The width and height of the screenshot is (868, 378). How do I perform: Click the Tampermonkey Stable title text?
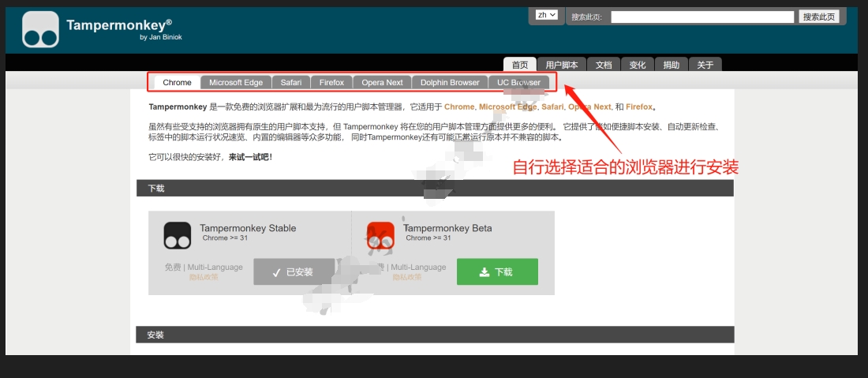pyautogui.click(x=248, y=228)
